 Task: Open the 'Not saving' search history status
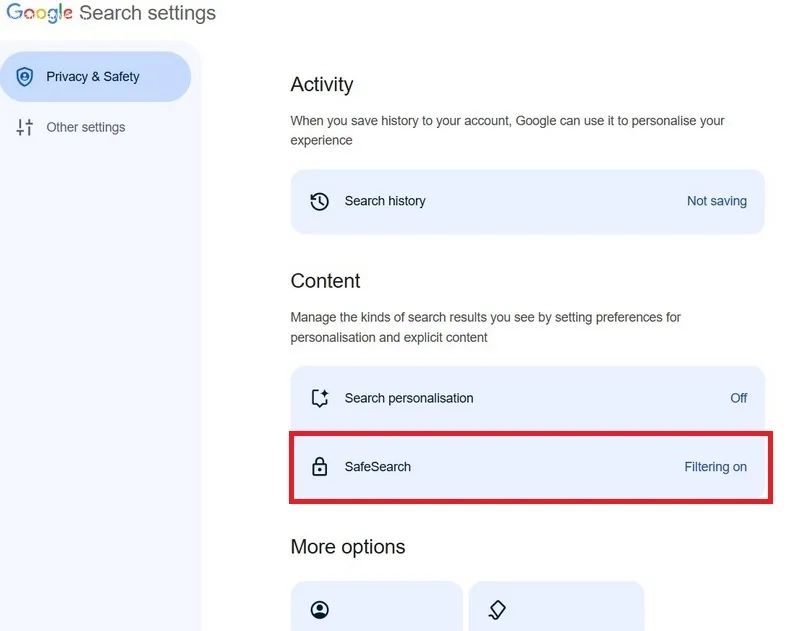click(716, 201)
